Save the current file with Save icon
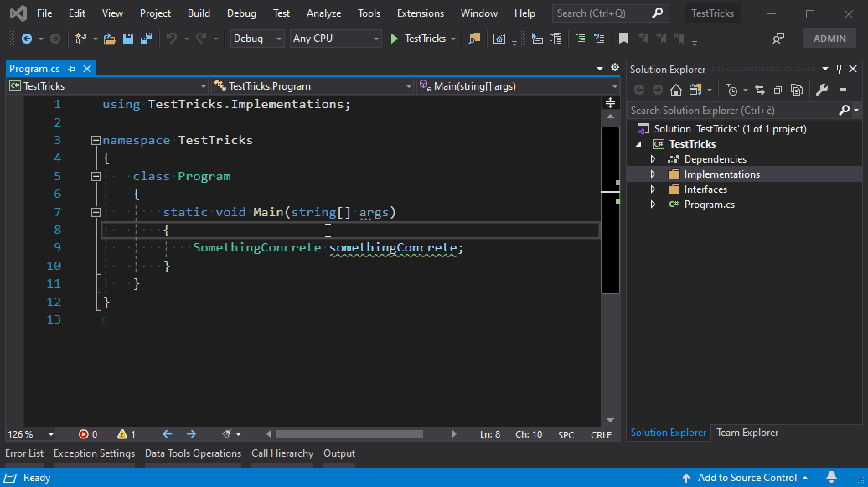The image size is (868, 487). click(128, 39)
